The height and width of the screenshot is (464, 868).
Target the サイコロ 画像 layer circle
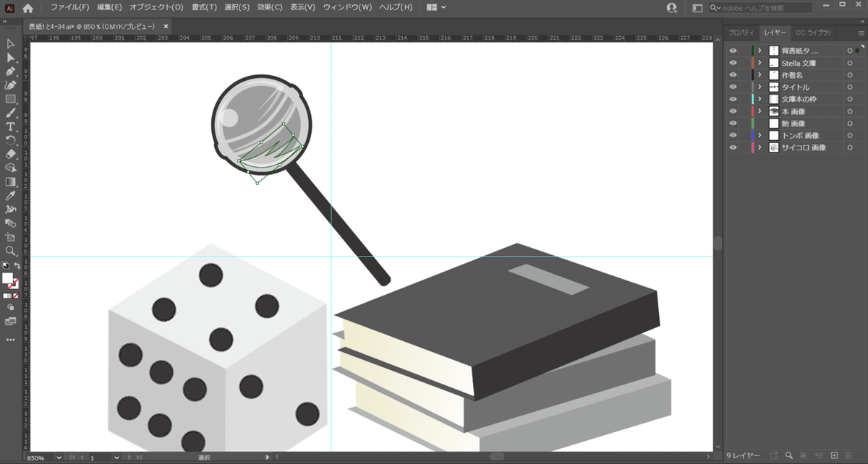click(x=850, y=147)
